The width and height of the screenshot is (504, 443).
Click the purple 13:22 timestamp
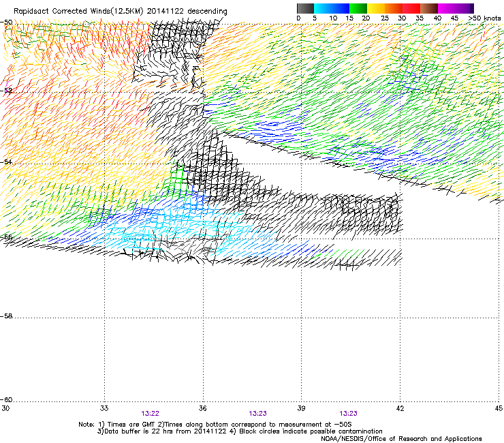pos(150,414)
